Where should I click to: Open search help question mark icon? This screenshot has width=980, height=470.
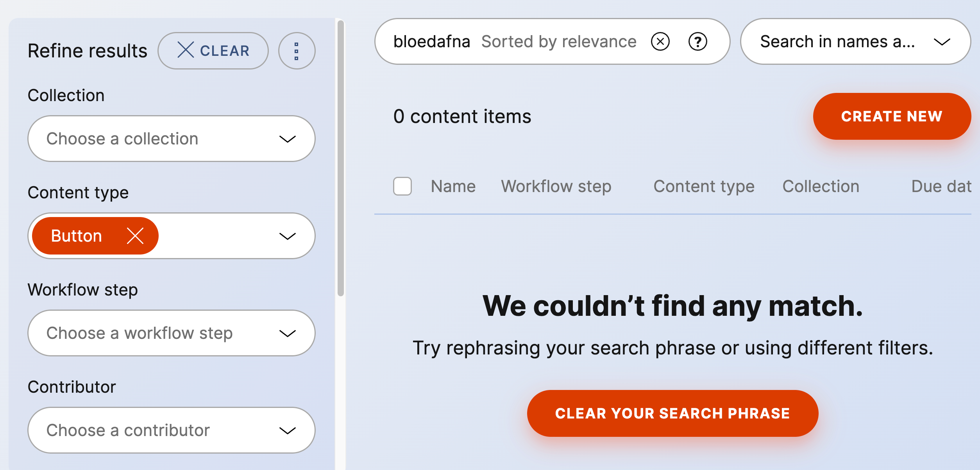pos(697,41)
